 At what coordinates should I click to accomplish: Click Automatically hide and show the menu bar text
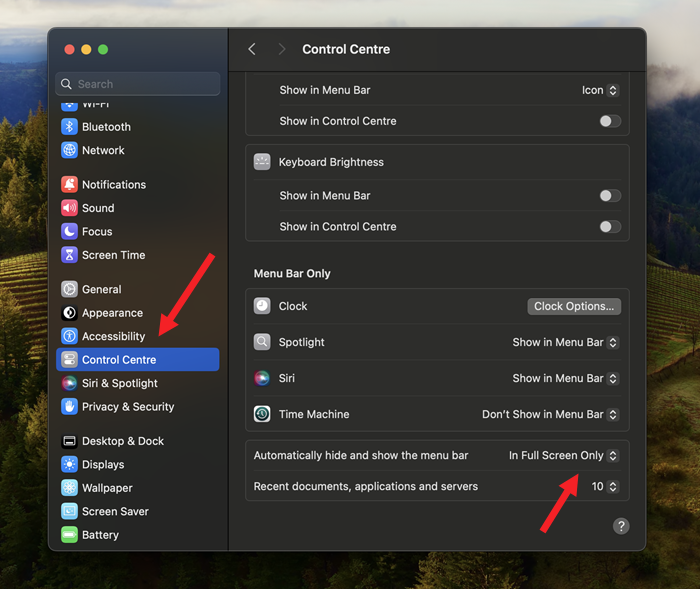pyautogui.click(x=361, y=455)
